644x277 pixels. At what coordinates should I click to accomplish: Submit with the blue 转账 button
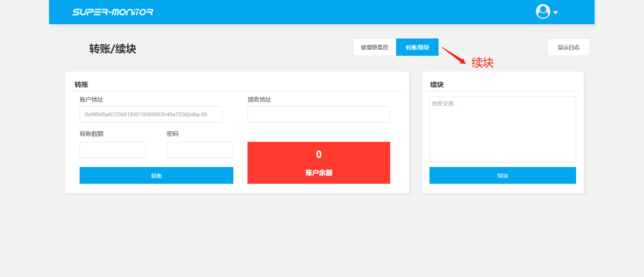pos(156,176)
